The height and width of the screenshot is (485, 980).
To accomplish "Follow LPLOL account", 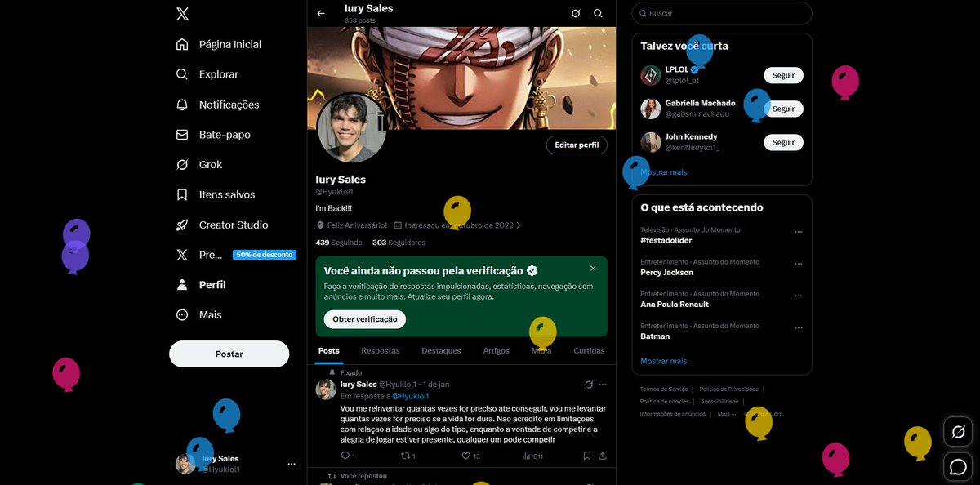I will [x=783, y=75].
